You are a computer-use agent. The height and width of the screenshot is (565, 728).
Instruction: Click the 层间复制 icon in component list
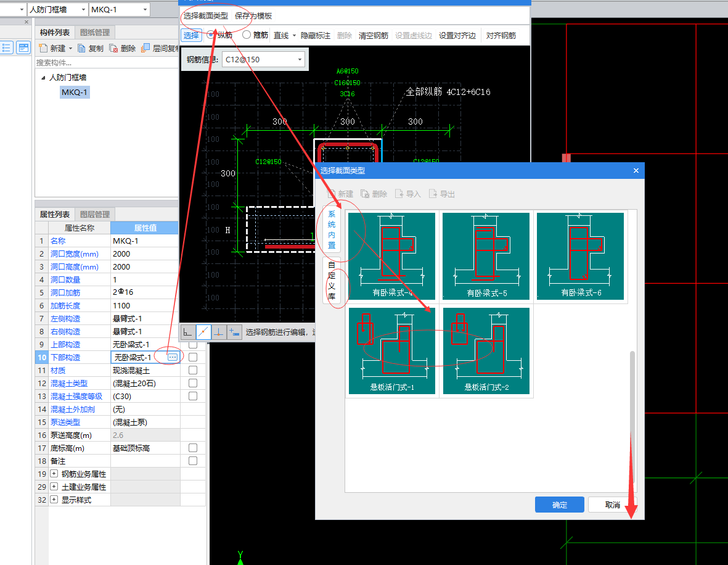pyautogui.click(x=145, y=48)
